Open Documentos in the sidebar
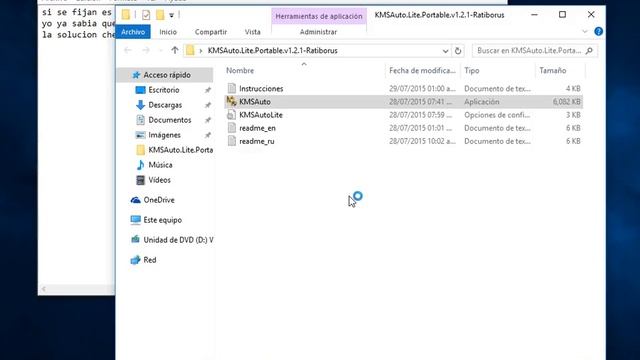The height and width of the screenshot is (360, 640). click(169, 120)
